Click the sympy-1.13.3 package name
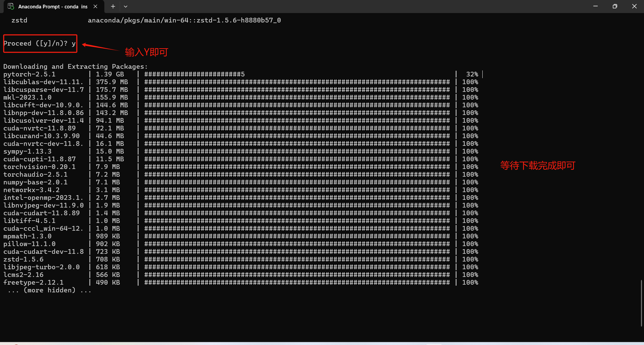644x345 pixels. tap(28, 151)
